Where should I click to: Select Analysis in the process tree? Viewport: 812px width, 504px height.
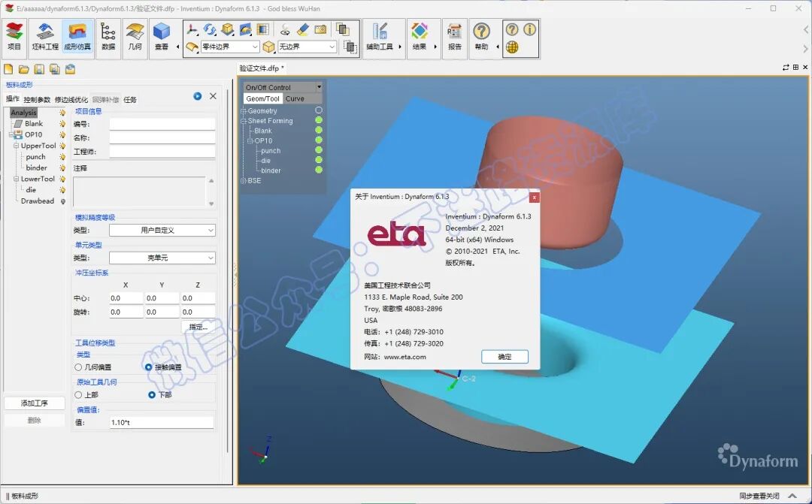24,112
